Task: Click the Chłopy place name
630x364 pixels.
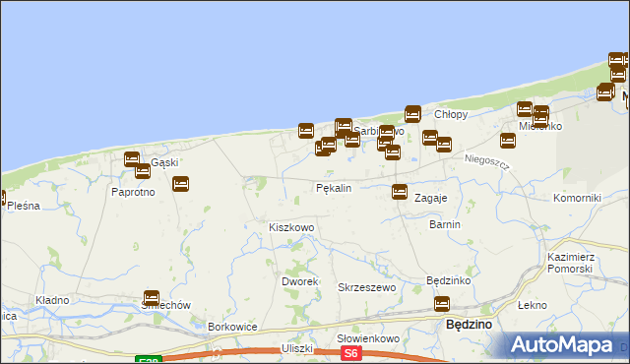Action: tap(451, 115)
